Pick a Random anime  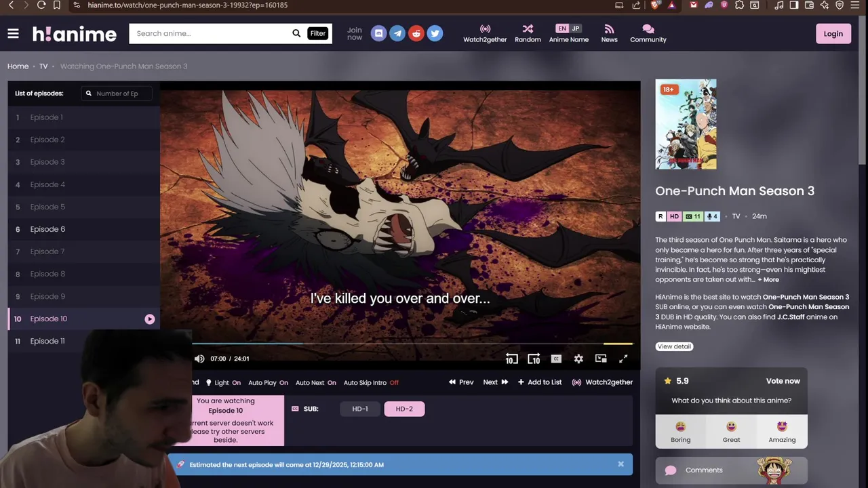tap(528, 34)
